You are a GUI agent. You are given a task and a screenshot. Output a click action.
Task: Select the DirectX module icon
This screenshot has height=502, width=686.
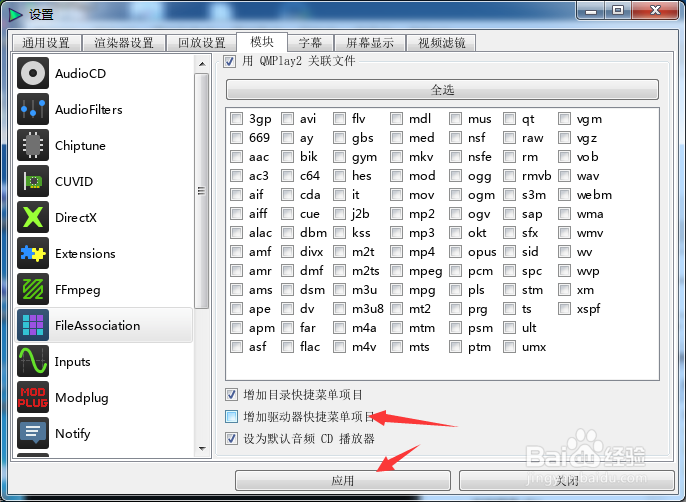point(33,217)
